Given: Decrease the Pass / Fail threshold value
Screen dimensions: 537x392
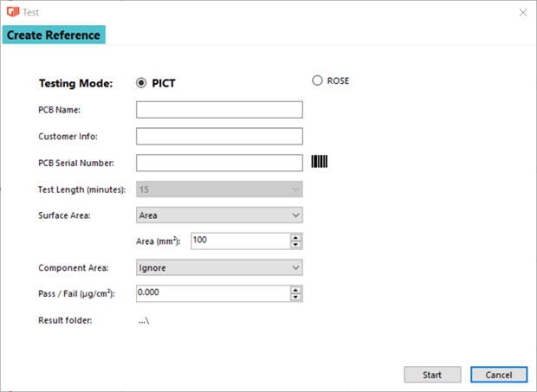Looking at the screenshot, I should [295, 298].
